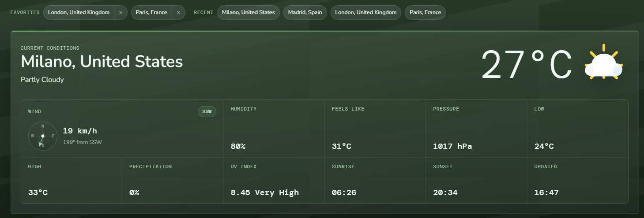
Task: Click the 1017 hPa pressure value
Action: click(x=452, y=146)
